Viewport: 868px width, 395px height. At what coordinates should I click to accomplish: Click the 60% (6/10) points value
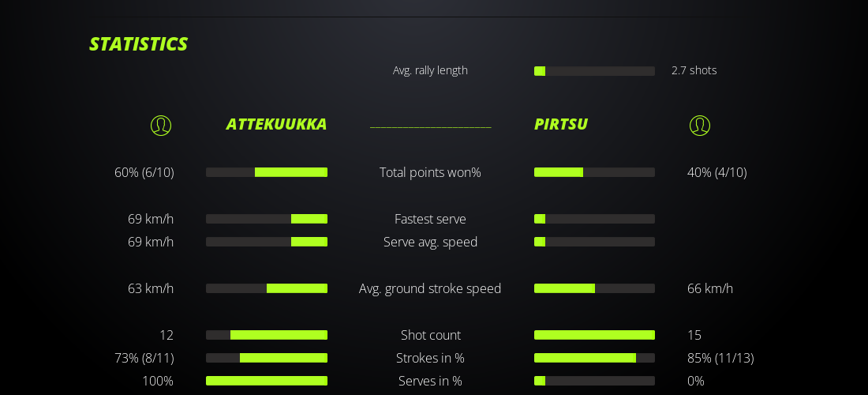tap(144, 172)
